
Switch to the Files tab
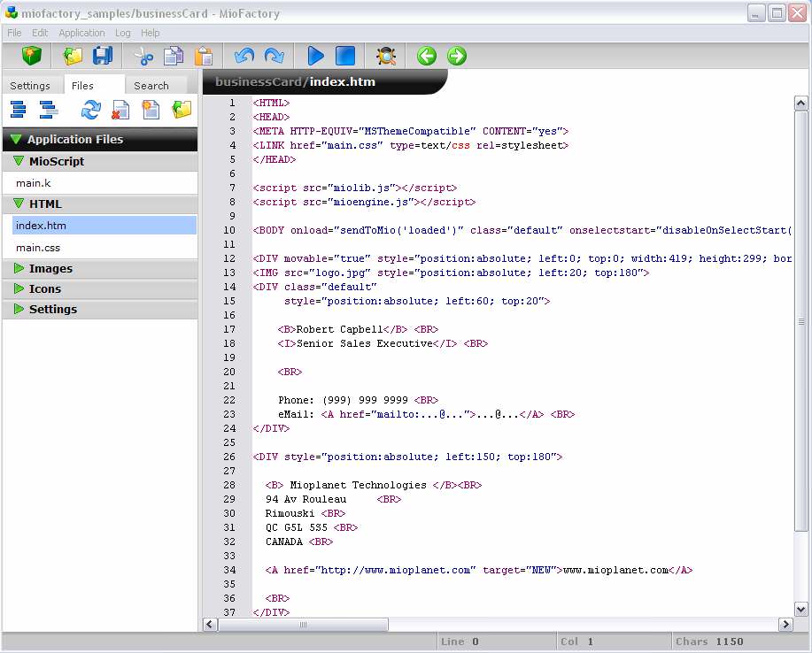click(94, 85)
